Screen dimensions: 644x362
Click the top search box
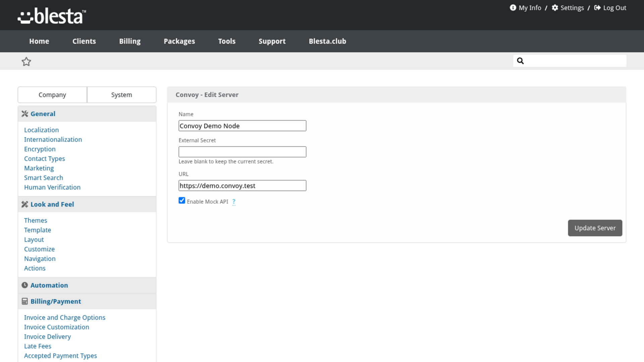570,61
